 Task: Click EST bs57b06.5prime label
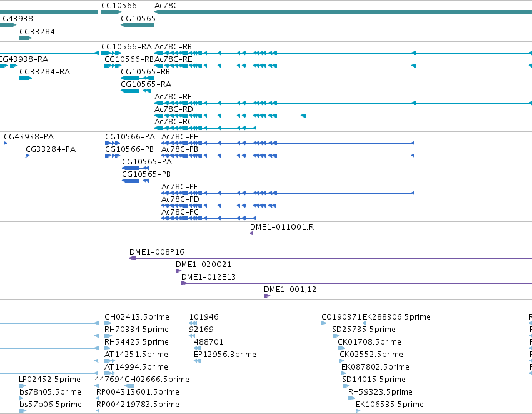(x=51, y=405)
